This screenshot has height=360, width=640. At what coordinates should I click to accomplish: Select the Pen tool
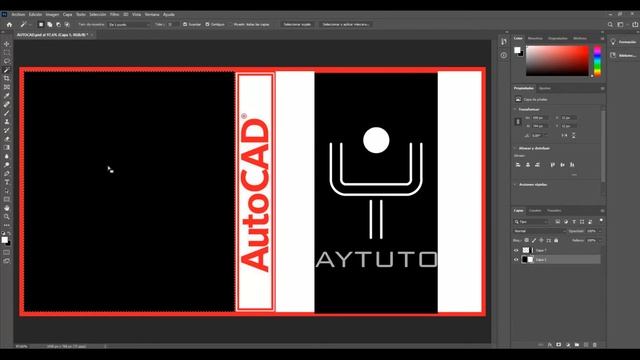pyautogui.click(x=7, y=174)
